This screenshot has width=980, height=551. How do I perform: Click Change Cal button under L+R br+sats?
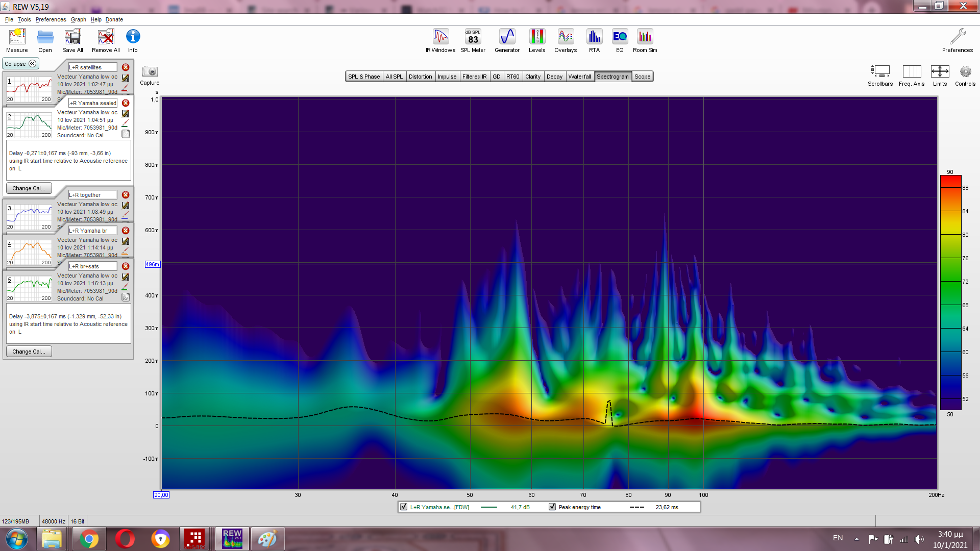(29, 352)
